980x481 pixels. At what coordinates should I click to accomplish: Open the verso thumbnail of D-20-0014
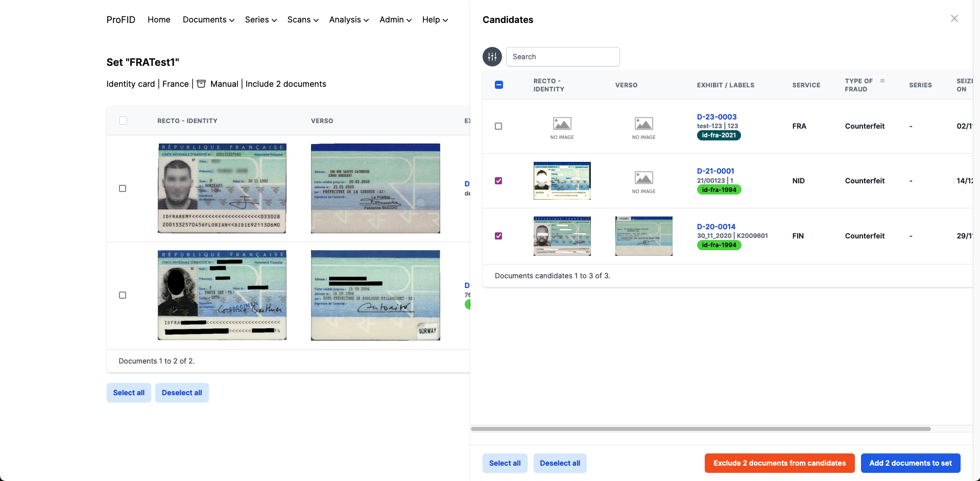pos(643,236)
